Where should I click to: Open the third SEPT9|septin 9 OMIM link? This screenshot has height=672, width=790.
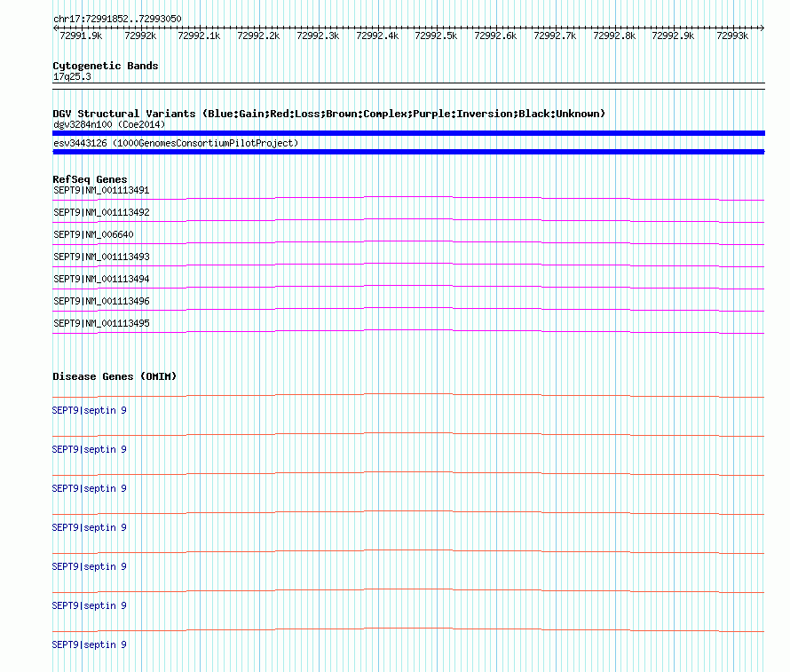(89, 488)
